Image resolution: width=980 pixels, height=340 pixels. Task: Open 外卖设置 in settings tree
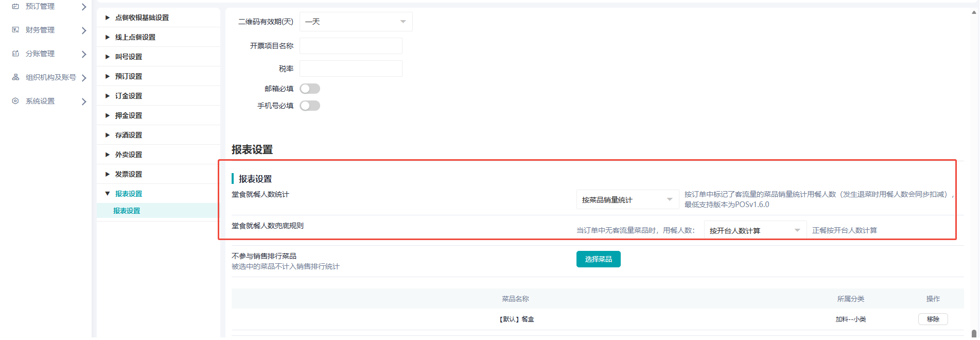(x=129, y=155)
